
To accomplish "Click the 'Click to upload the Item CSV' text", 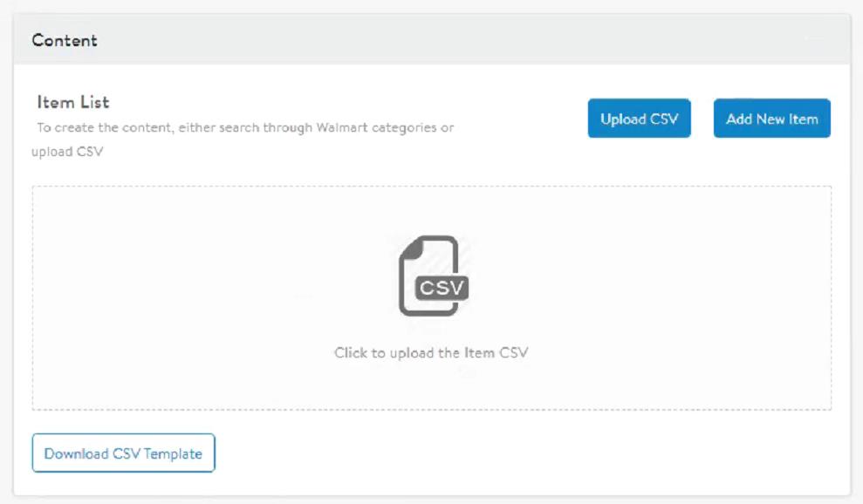I will (431, 353).
